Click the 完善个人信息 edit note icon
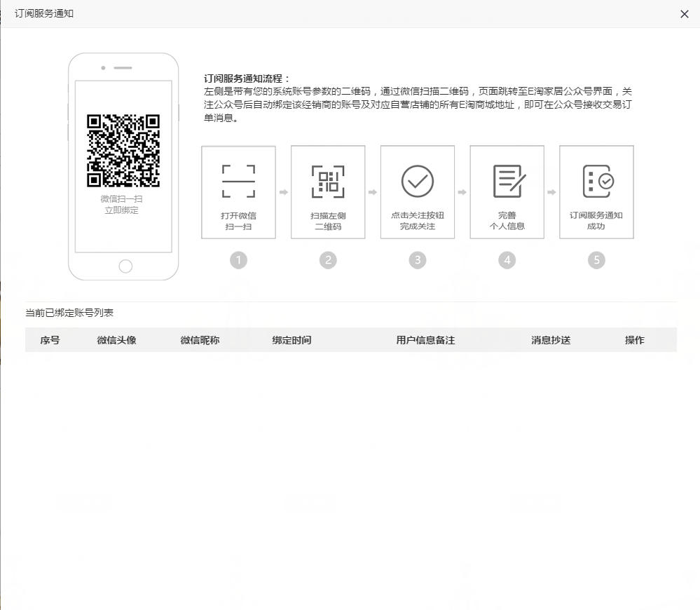 point(509,182)
